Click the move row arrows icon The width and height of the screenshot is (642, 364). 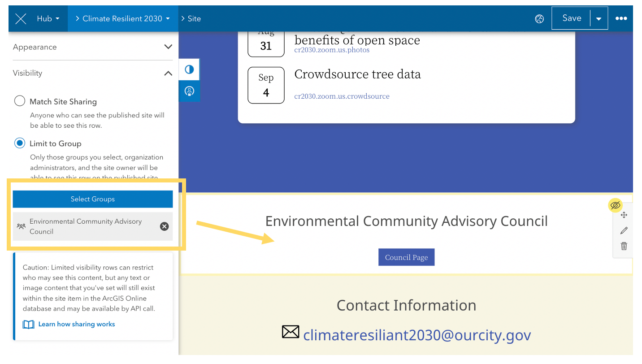coord(624,215)
